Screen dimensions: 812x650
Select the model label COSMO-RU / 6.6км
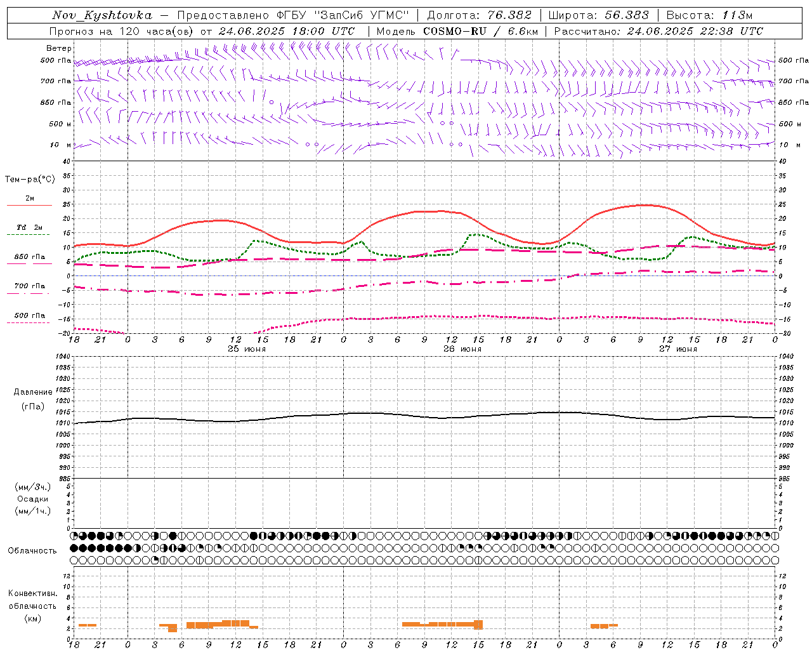pos(480,31)
